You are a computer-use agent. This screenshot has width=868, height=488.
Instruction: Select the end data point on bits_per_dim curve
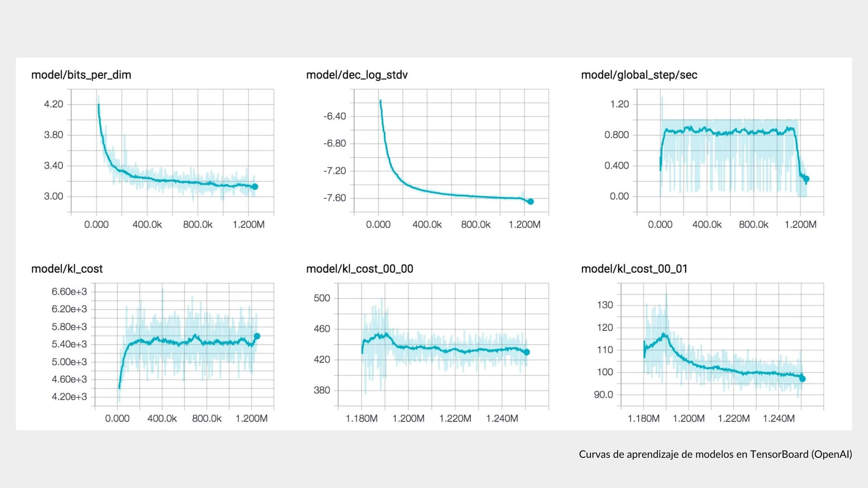[x=255, y=187]
